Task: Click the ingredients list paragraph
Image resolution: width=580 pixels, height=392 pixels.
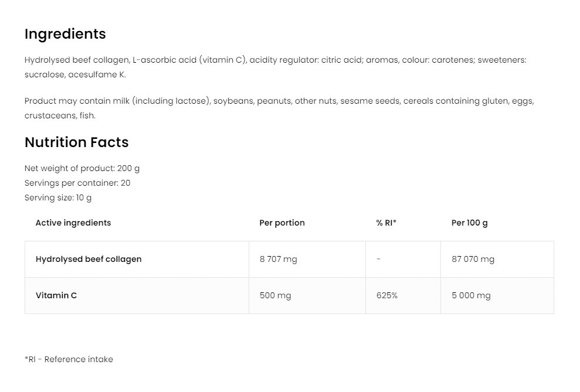Action: 275,67
